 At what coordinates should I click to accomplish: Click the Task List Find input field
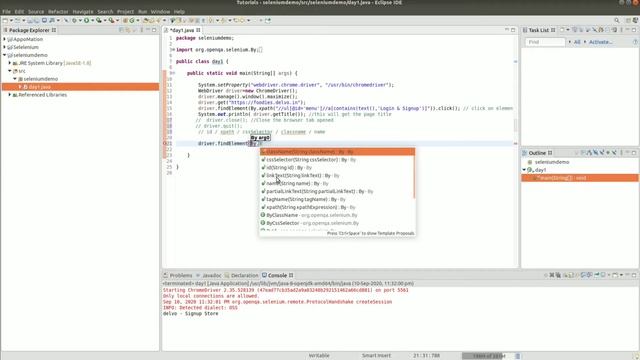pyautogui.click(x=545, y=42)
